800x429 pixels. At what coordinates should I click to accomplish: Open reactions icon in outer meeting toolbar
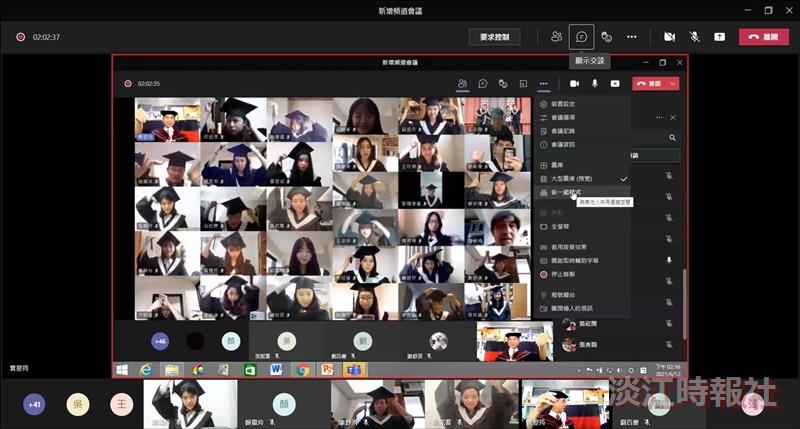coord(607,37)
